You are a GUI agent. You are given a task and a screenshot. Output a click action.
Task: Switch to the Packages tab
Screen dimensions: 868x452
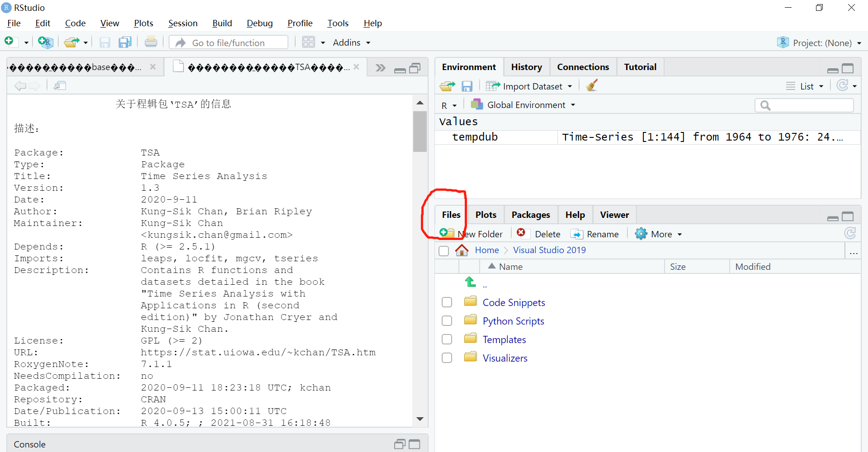531,215
